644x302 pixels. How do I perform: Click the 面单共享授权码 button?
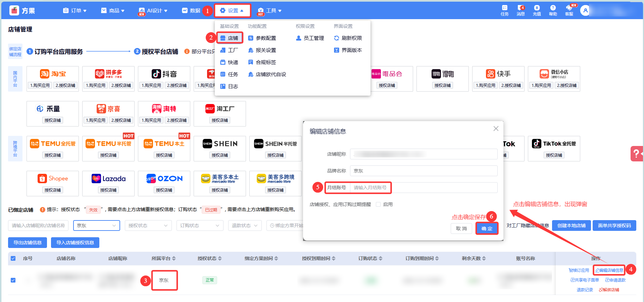614,225
